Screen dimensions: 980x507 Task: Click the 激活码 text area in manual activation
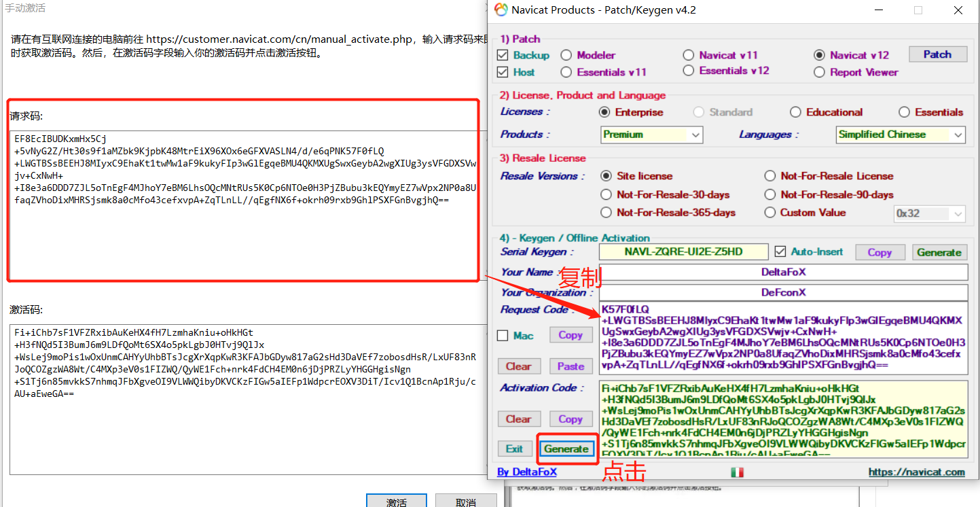coord(247,400)
